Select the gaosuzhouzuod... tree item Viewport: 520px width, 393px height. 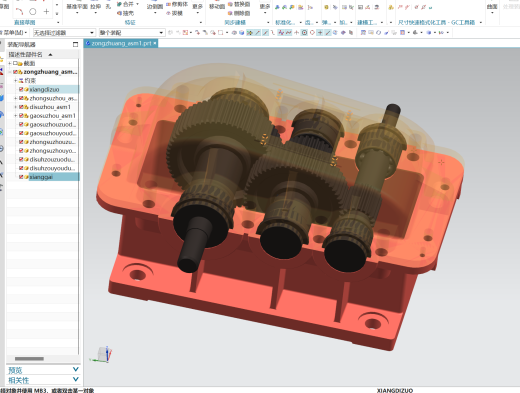pos(53,124)
